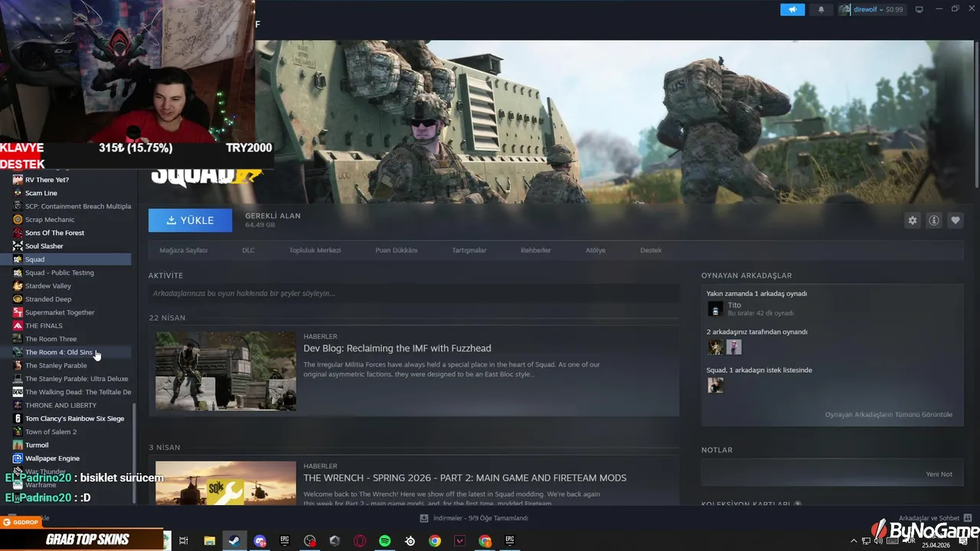The width and height of the screenshot is (980, 551).
Task: Select Supermarket Together in library
Action: pos(60,312)
